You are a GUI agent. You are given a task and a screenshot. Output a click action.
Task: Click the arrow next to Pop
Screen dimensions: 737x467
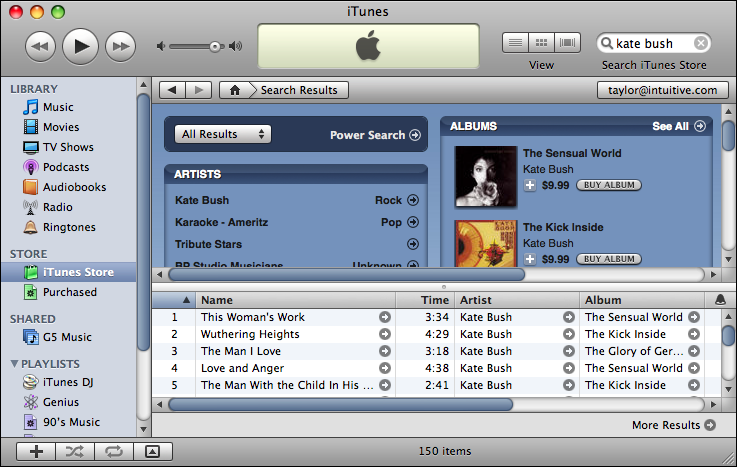pyautogui.click(x=413, y=222)
